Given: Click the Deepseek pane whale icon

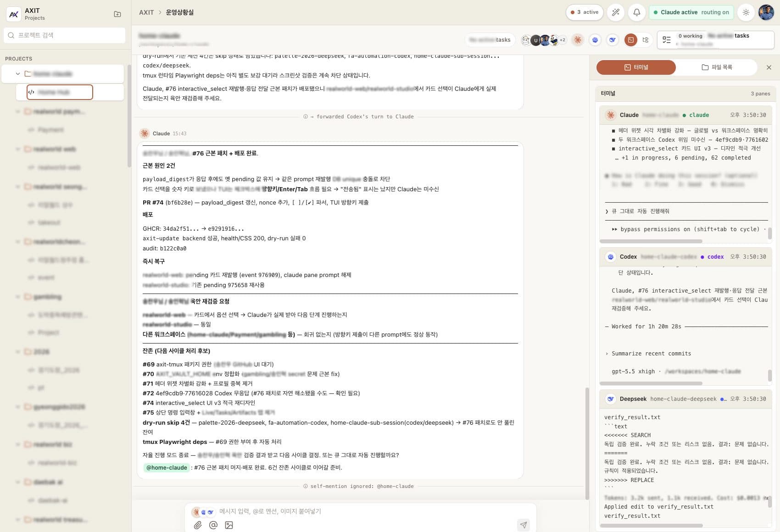Looking at the screenshot, I should (611, 399).
